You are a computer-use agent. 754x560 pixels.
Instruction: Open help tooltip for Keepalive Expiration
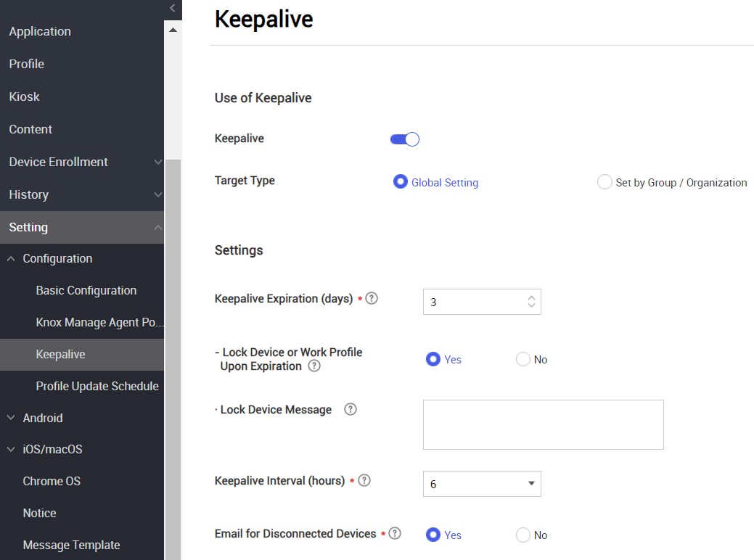(372, 298)
